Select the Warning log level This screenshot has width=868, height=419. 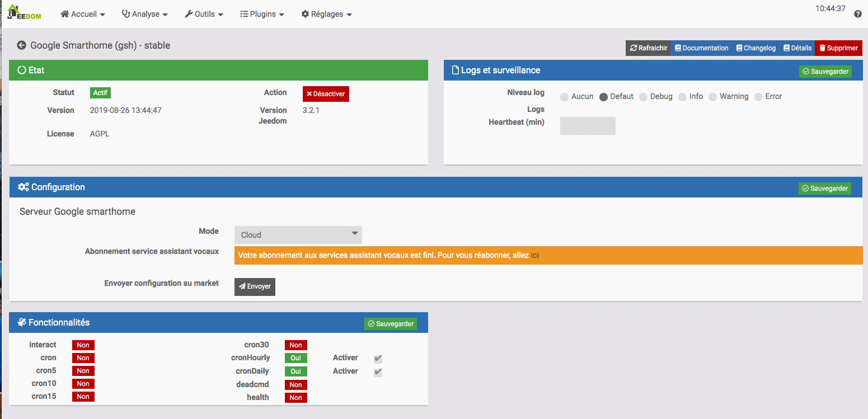point(712,97)
